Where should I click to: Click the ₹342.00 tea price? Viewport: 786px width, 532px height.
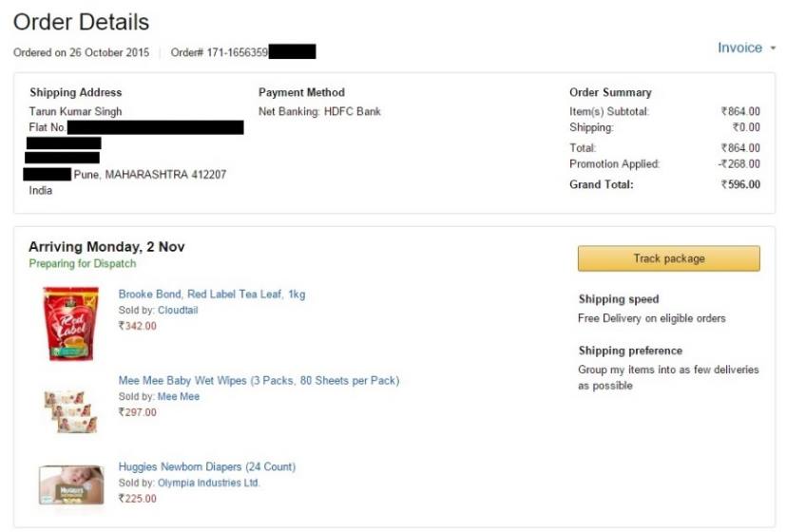[138, 326]
